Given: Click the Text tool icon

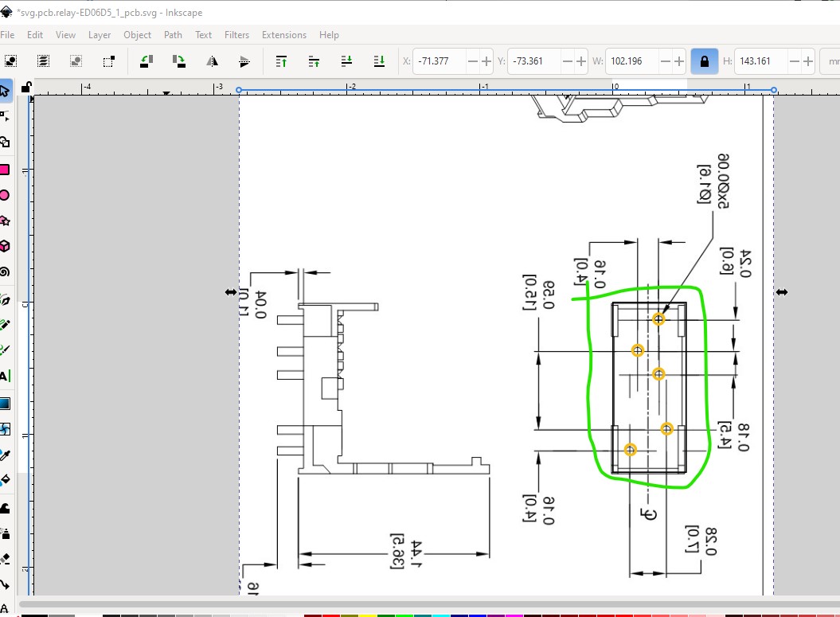Looking at the screenshot, I should tap(5, 377).
